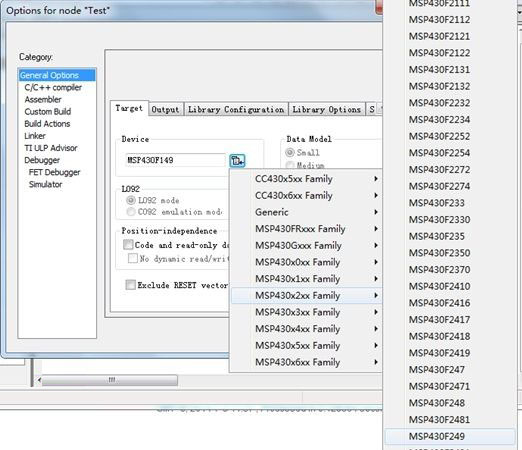Click the horizontal scrollbar thumb below dialog
This screenshot has height=450, width=522.
point(110,380)
